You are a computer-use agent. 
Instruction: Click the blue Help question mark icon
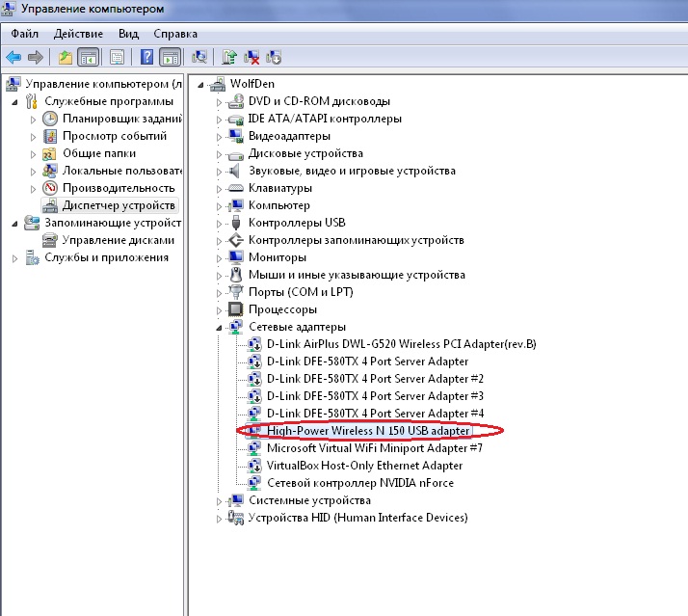[146, 57]
